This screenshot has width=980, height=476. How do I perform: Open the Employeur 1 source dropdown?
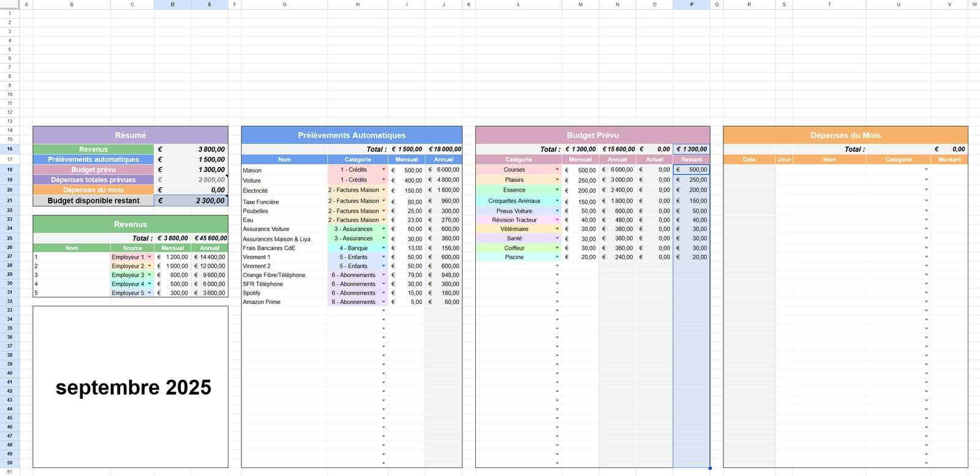149,257
